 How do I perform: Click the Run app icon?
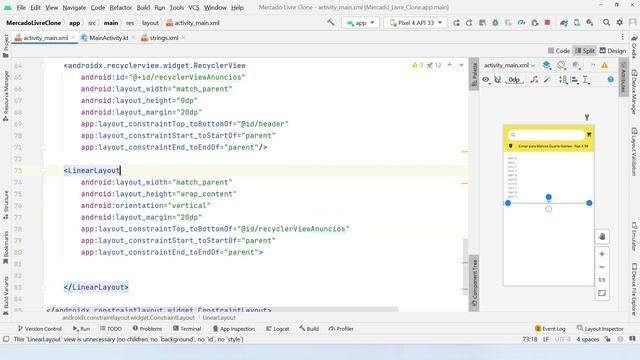(x=456, y=23)
